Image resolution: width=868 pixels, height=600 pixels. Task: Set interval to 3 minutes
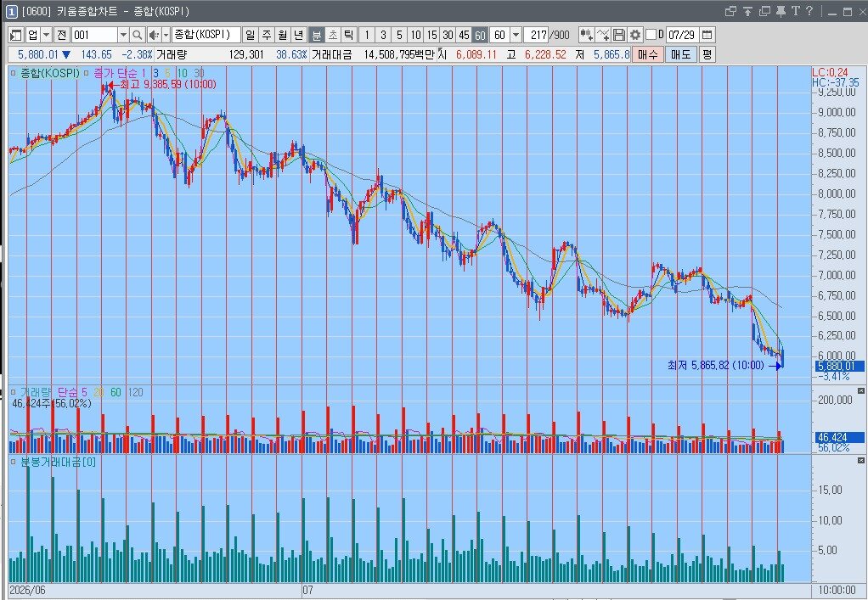pyautogui.click(x=383, y=35)
